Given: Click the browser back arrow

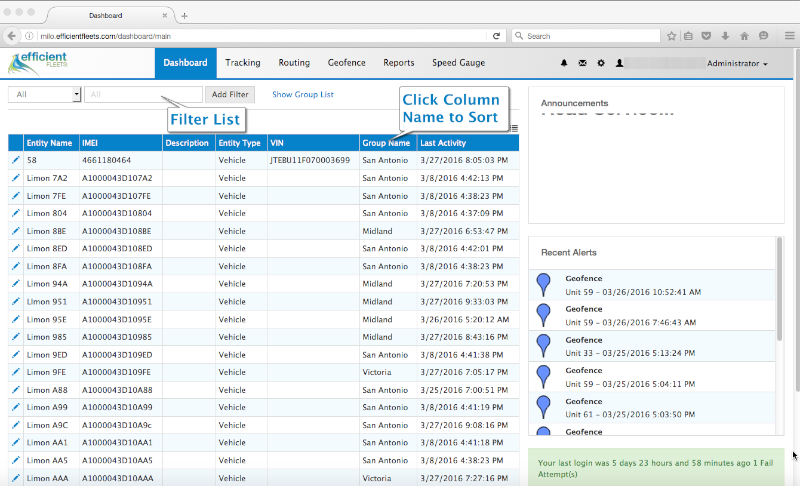Looking at the screenshot, I should (11, 36).
